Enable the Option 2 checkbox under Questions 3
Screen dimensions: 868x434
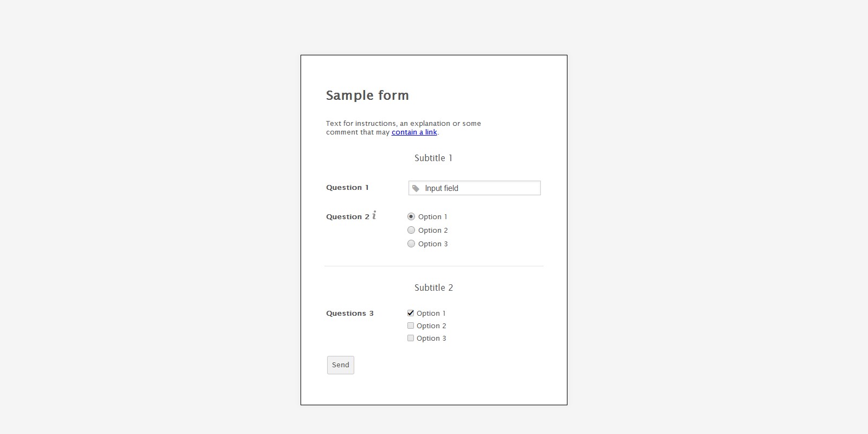pos(411,325)
